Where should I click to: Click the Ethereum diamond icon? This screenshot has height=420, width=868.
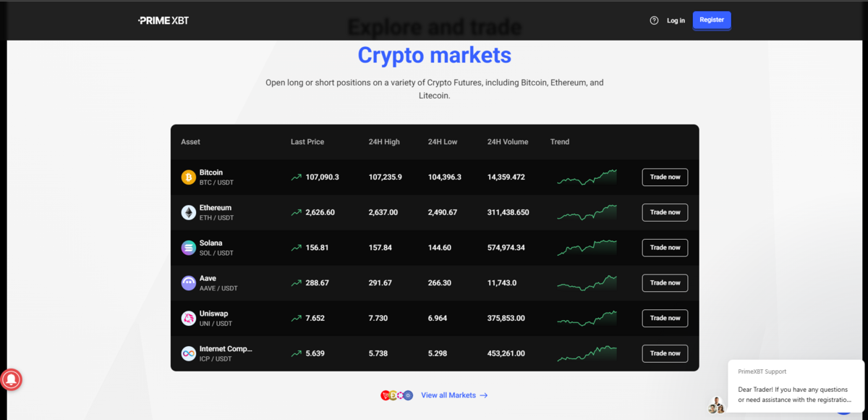[188, 211]
